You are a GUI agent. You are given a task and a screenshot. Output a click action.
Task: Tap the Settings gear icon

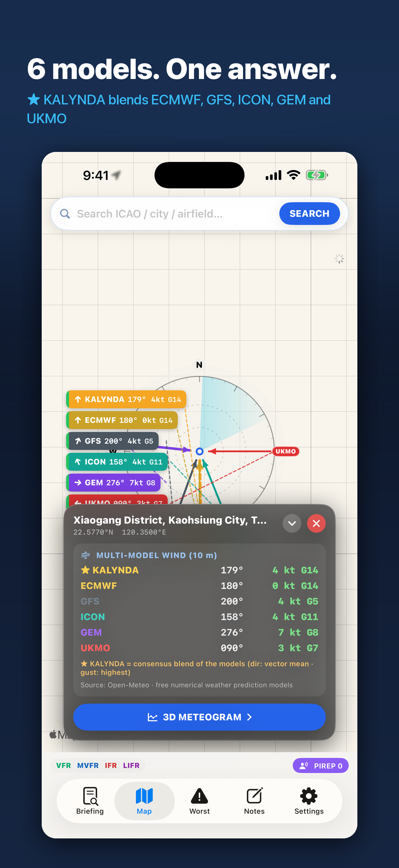[x=309, y=796]
